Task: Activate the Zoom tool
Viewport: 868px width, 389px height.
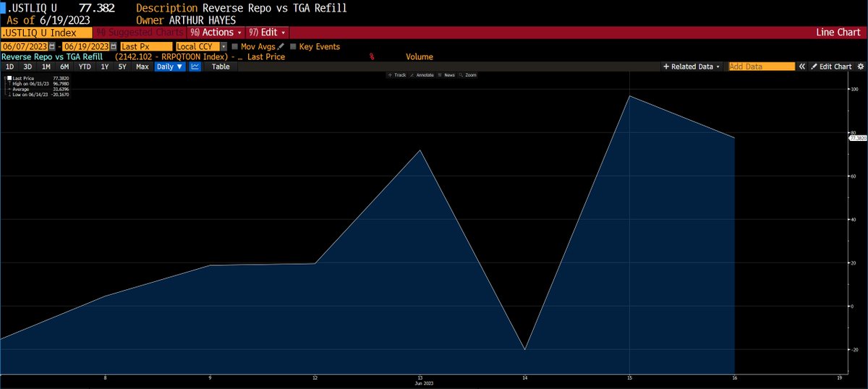Action: [x=468, y=75]
